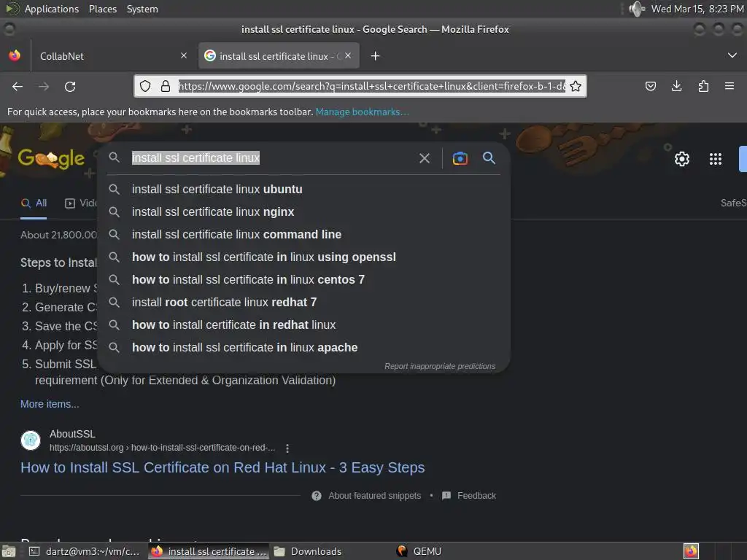Select how to install certificate in redhat linux

(x=304, y=325)
